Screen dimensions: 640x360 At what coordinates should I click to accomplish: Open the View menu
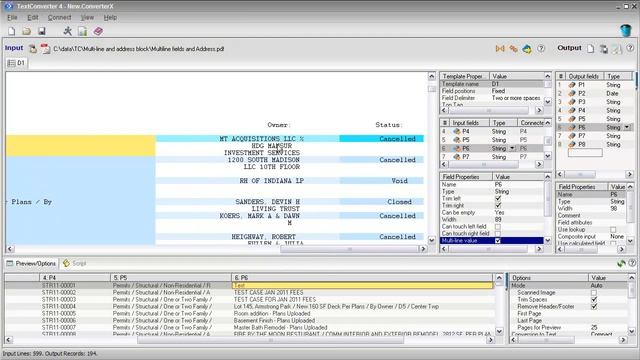pyautogui.click(x=87, y=18)
